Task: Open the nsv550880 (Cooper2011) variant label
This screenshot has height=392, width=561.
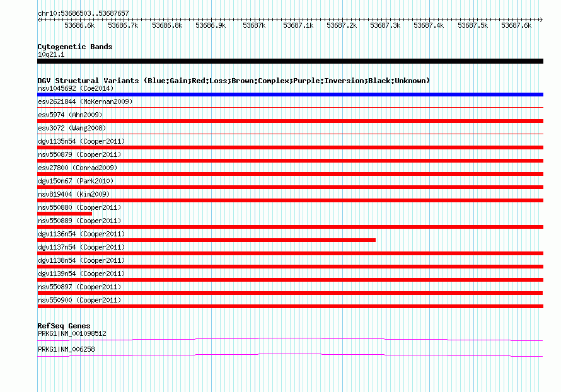Action: [x=79, y=207]
